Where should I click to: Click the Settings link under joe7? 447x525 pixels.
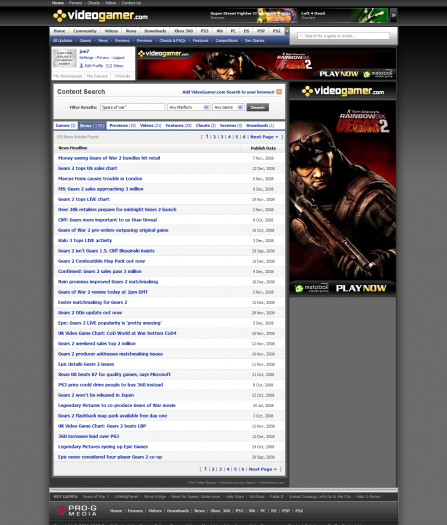(86, 58)
